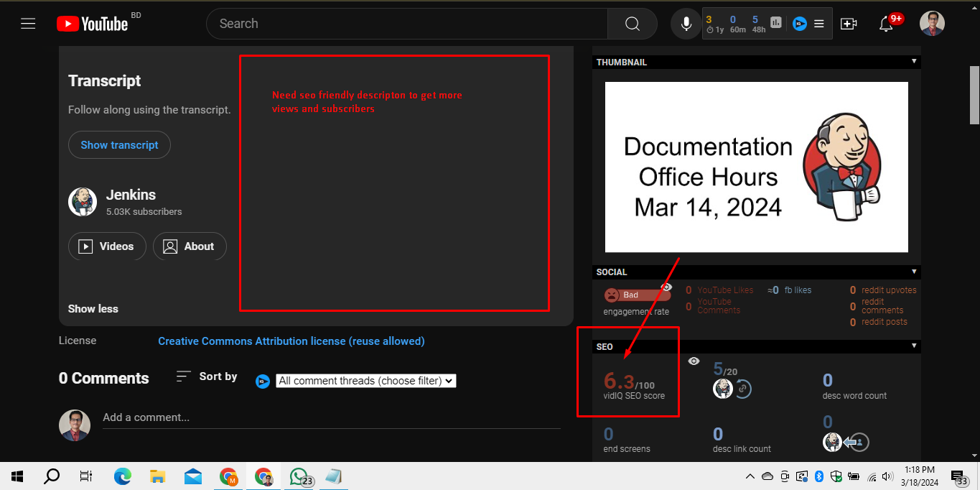Click the desc link count value
Image resolution: width=980 pixels, height=490 pixels.
718,434
